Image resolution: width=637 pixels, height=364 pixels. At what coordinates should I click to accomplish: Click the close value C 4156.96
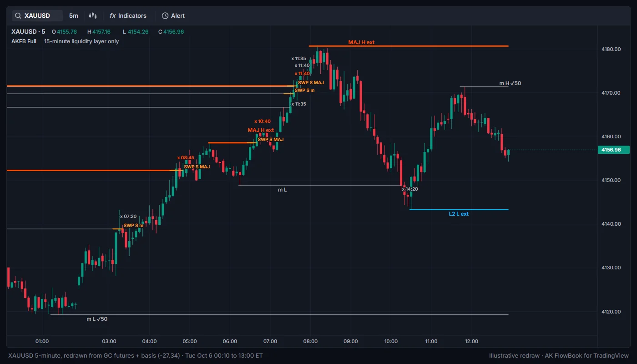171,31
